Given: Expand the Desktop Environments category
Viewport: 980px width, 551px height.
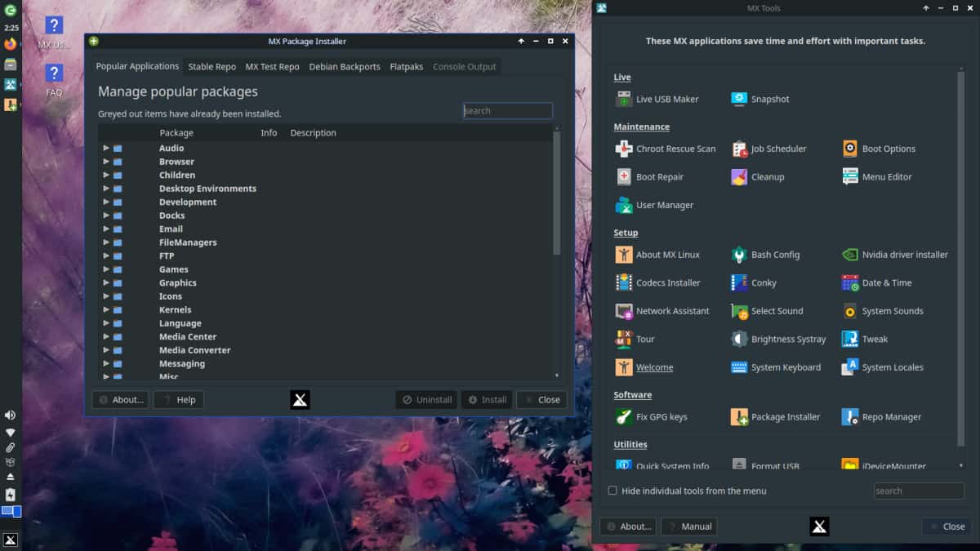Looking at the screenshot, I should coord(105,188).
